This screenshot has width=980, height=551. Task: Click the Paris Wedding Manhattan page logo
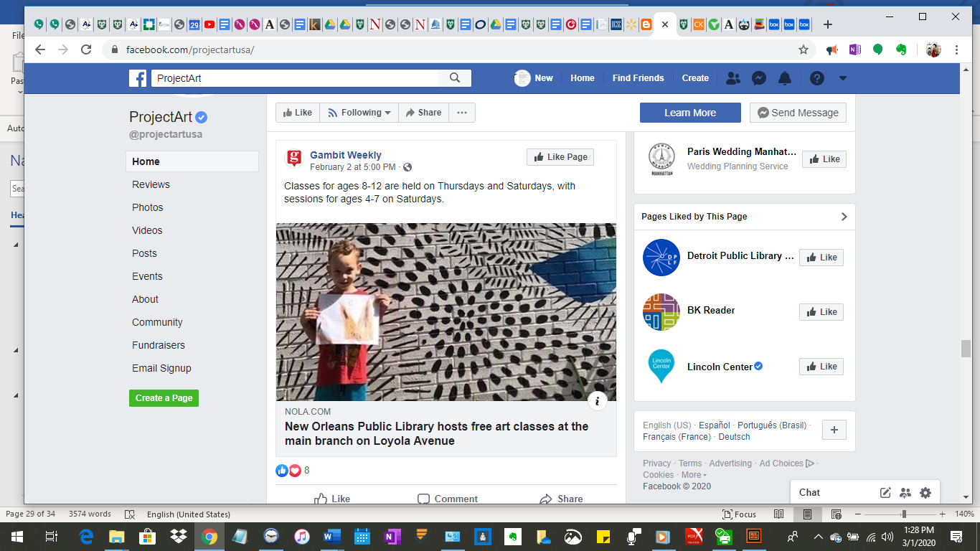661,159
